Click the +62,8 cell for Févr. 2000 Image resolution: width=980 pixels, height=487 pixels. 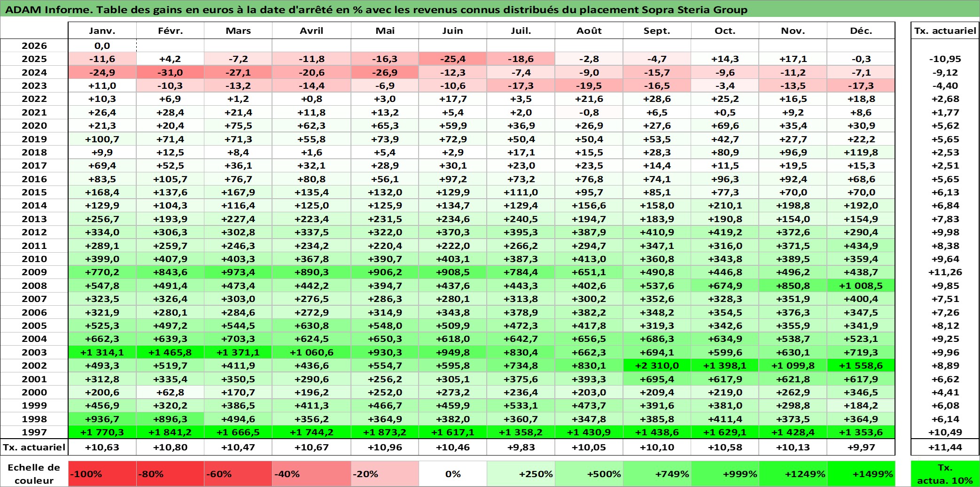[170, 392]
